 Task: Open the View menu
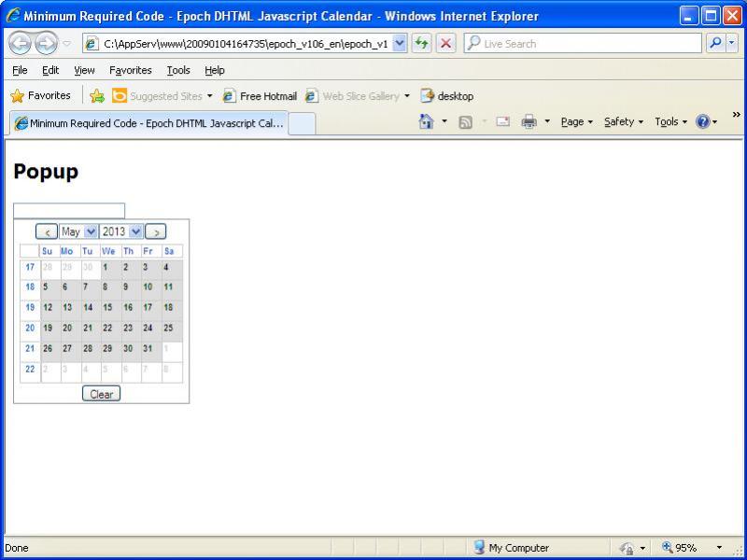[84, 71]
